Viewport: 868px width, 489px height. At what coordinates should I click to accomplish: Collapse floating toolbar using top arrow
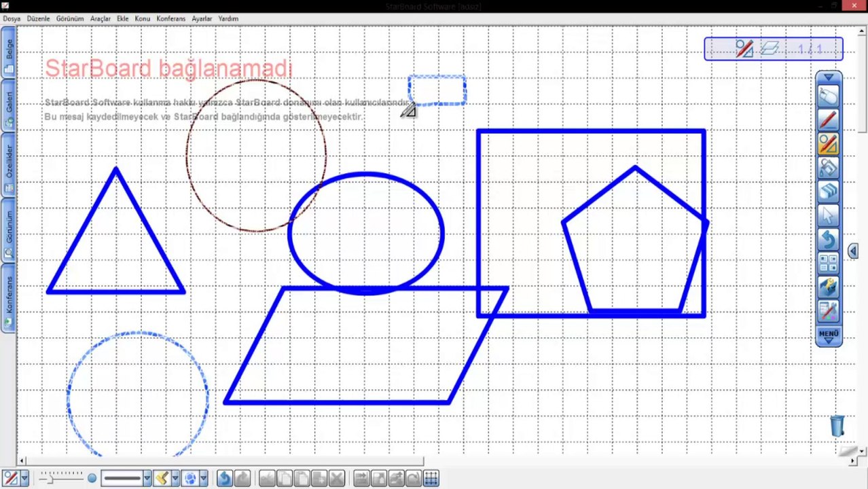(829, 78)
